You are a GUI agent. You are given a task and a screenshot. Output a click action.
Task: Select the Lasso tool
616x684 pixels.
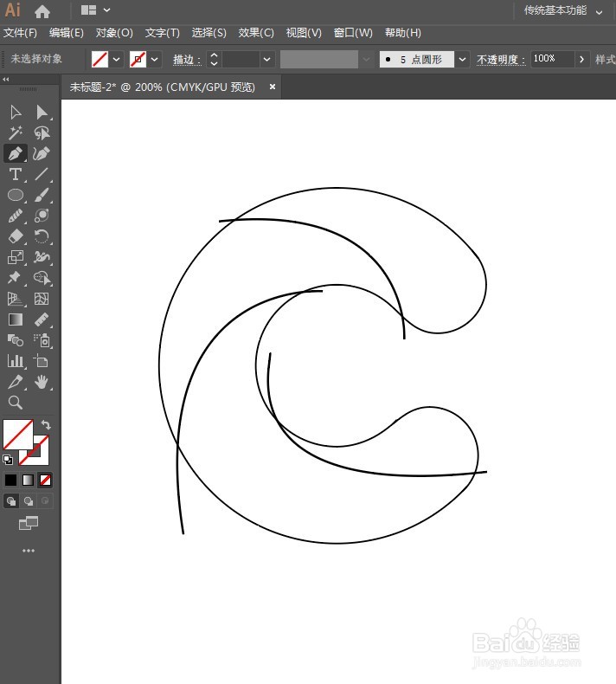pyautogui.click(x=42, y=132)
